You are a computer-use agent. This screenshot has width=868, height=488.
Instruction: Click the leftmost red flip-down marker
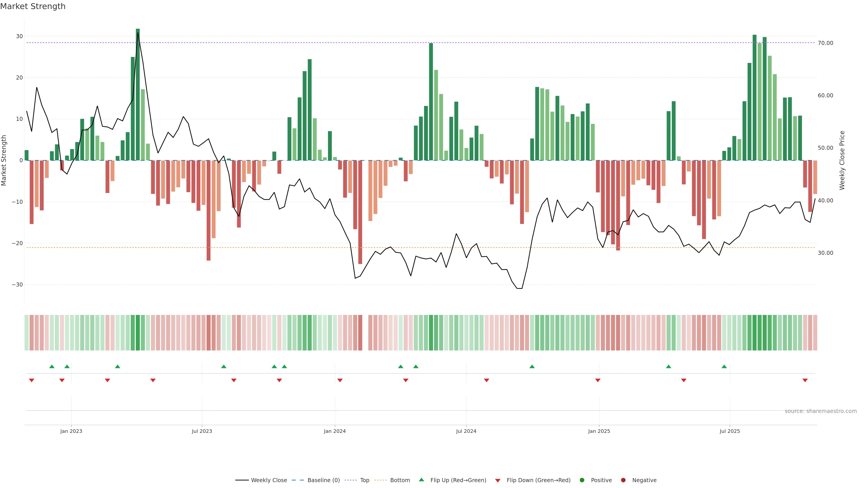coord(32,380)
